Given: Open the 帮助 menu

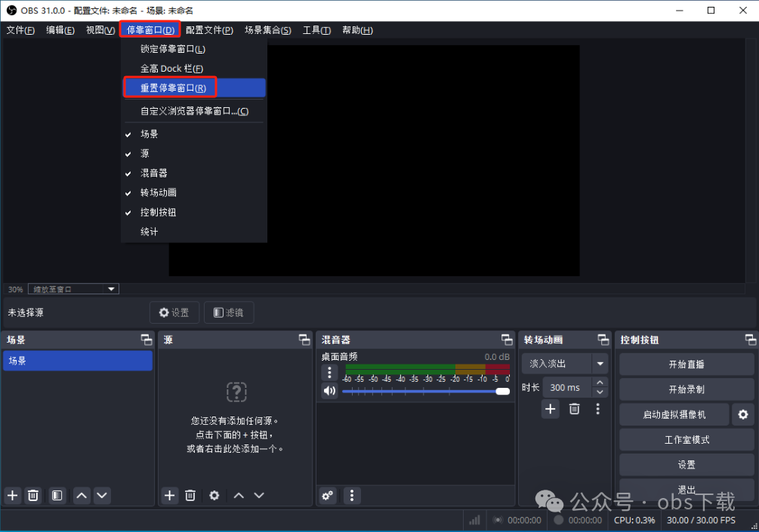Looking at the screenshot, I should [x=356, y=30].
